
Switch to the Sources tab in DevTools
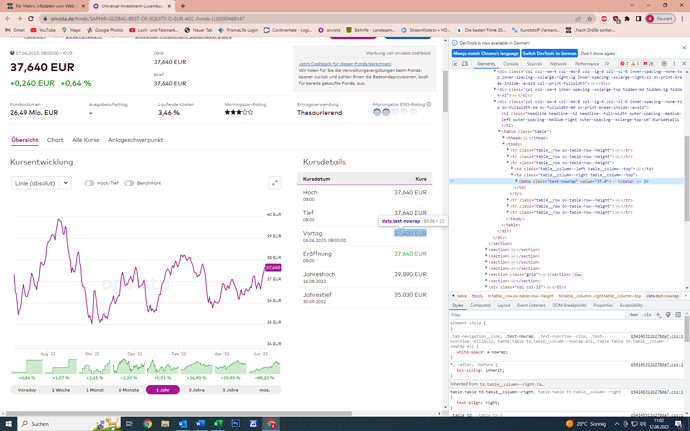(x=534, y=64)
